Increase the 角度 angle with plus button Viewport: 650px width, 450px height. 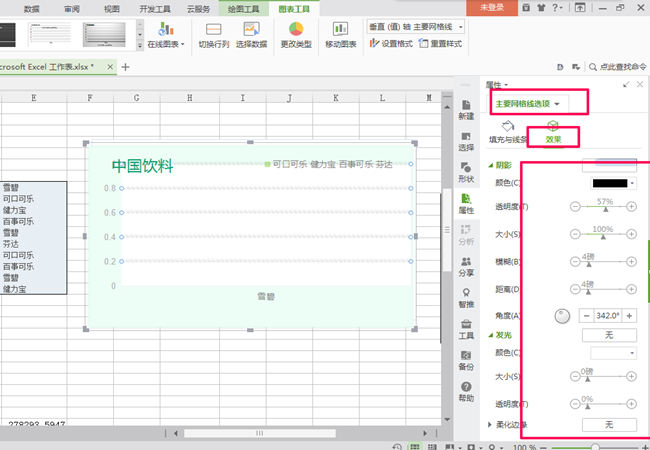[x=629, y=316]
